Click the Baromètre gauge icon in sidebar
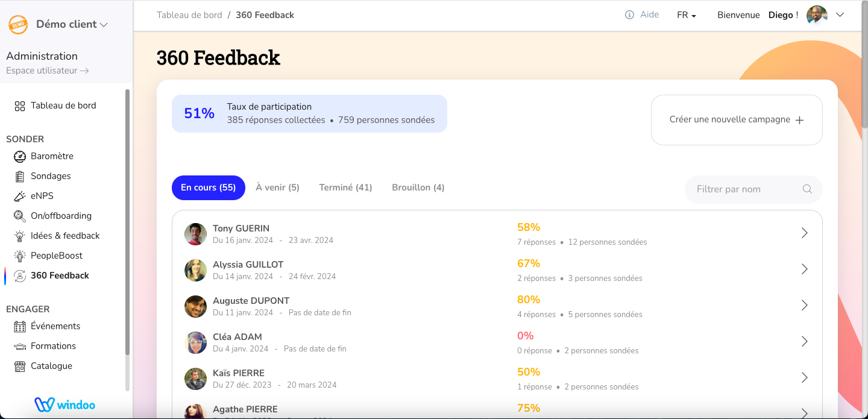The width and height of the screenshot is (868, 419). click(20, 156)
